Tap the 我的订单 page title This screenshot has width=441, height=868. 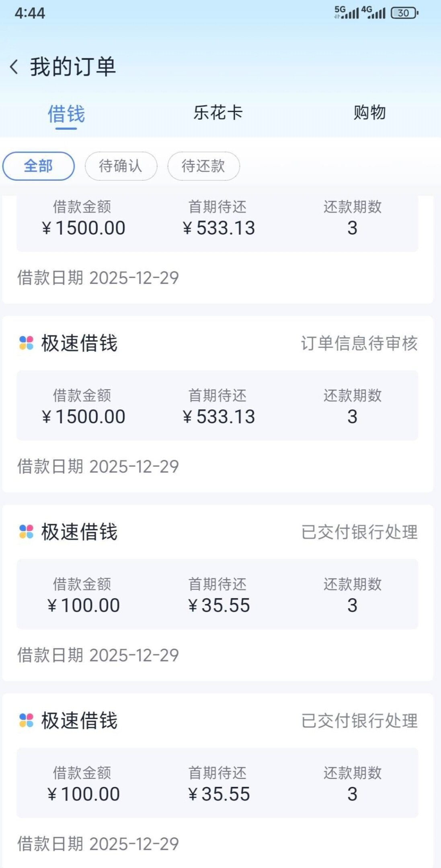[73, 67]
